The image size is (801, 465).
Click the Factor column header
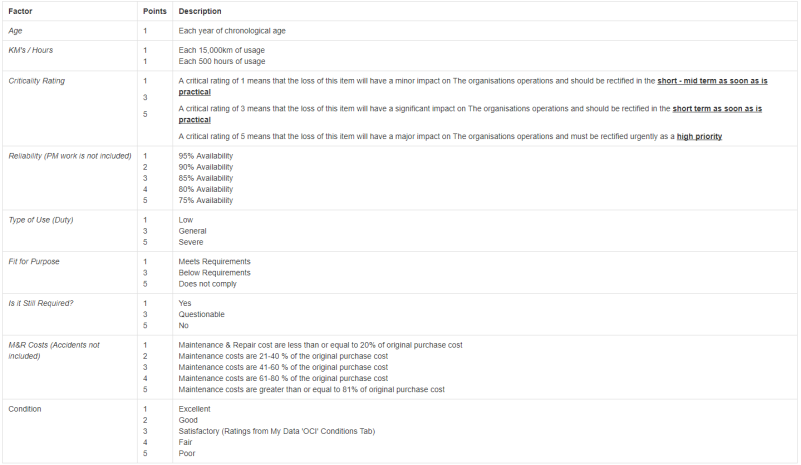(x=20, y=11)
